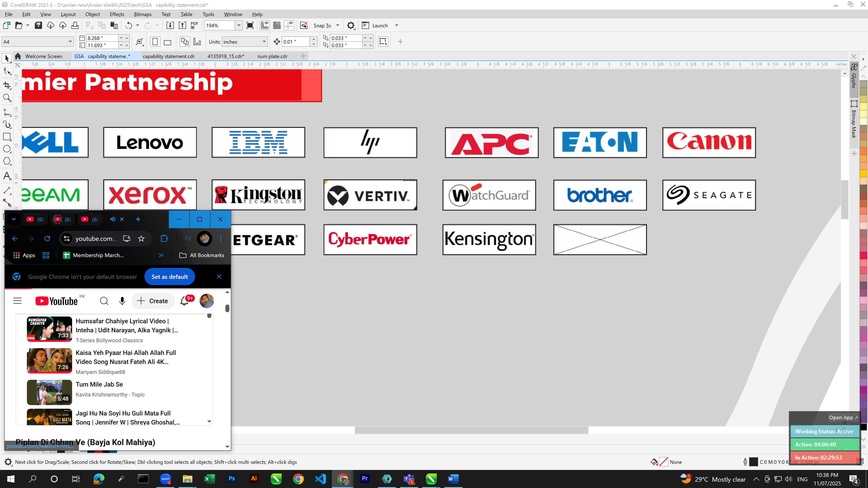Open the undo history dropdown arrow
Image resolution: width=868 pixels, height=488 pixels.
coord(137,25)
